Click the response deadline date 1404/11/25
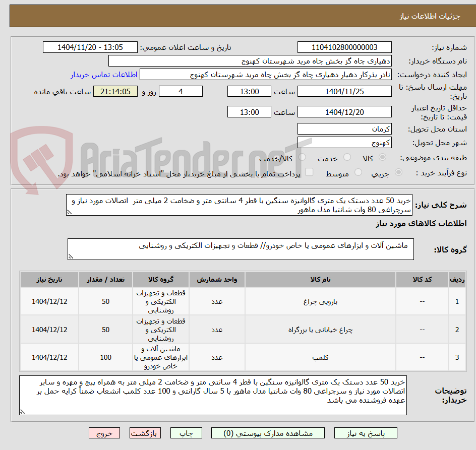 coord(344,91)
